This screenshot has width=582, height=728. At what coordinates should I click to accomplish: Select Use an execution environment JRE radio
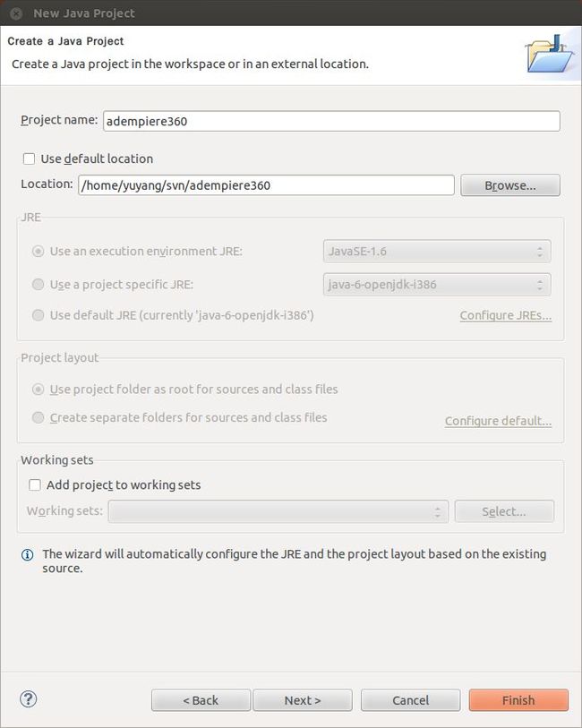[x=39, y=252]
